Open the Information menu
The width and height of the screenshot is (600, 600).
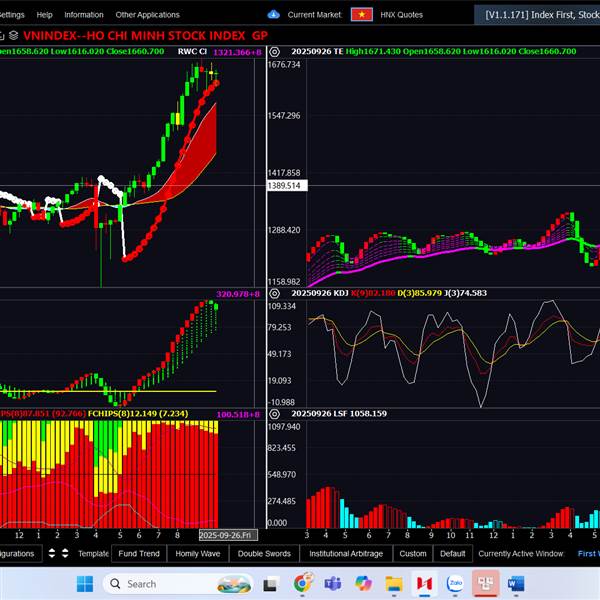pos(84,15)
